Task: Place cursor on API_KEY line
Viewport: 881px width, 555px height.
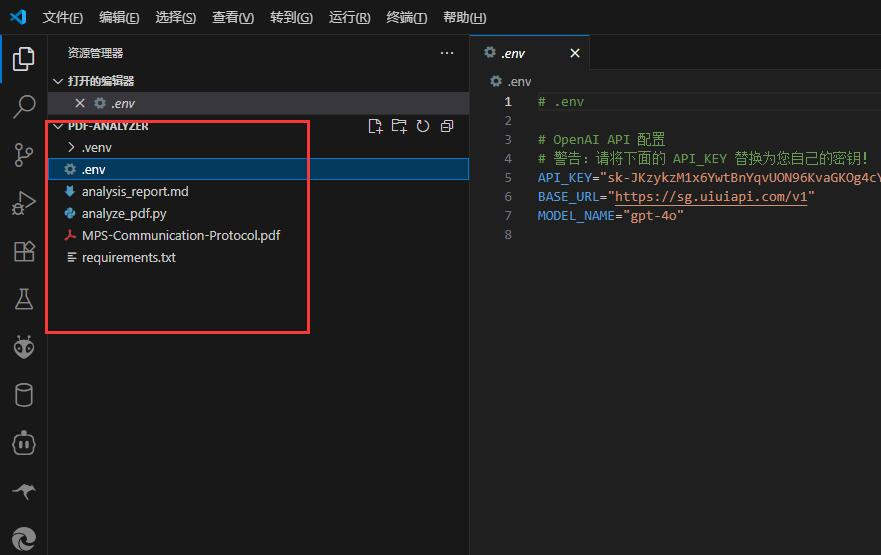Action: [709, 178]
